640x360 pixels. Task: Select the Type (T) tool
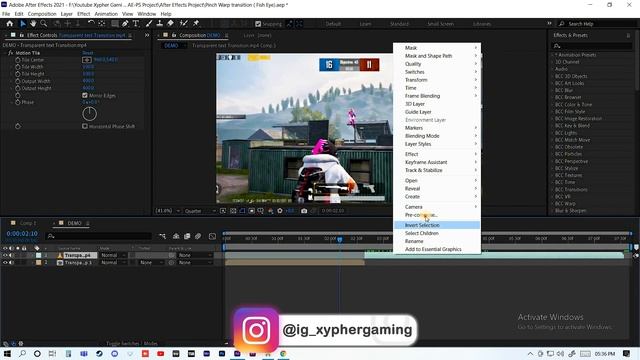[x=136, y=24]
